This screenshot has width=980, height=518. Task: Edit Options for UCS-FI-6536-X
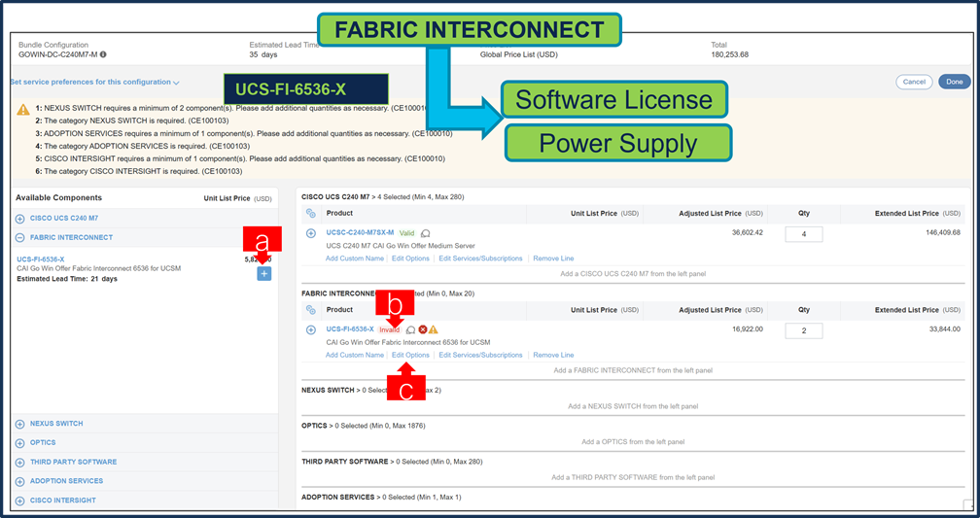(x=410, y=355)
